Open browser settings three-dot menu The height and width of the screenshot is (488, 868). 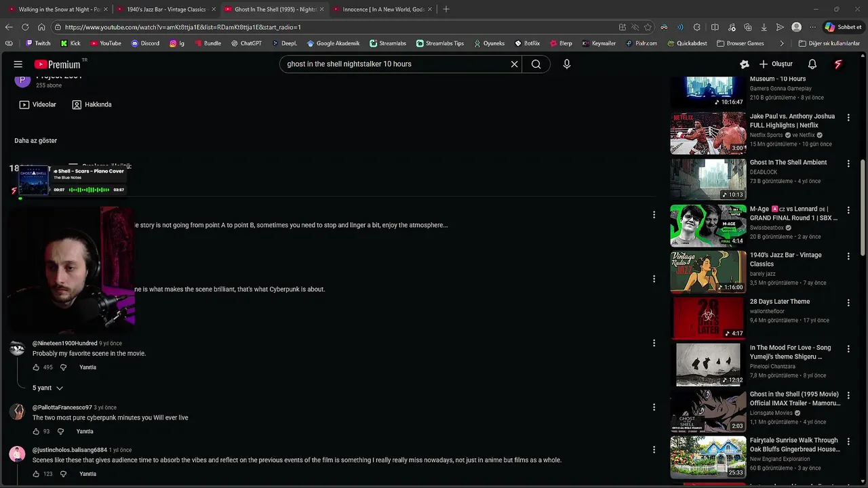[812, 27]
